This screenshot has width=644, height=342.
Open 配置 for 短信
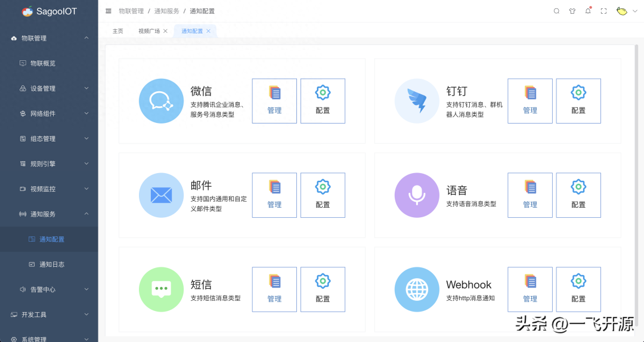pos(323,289)
